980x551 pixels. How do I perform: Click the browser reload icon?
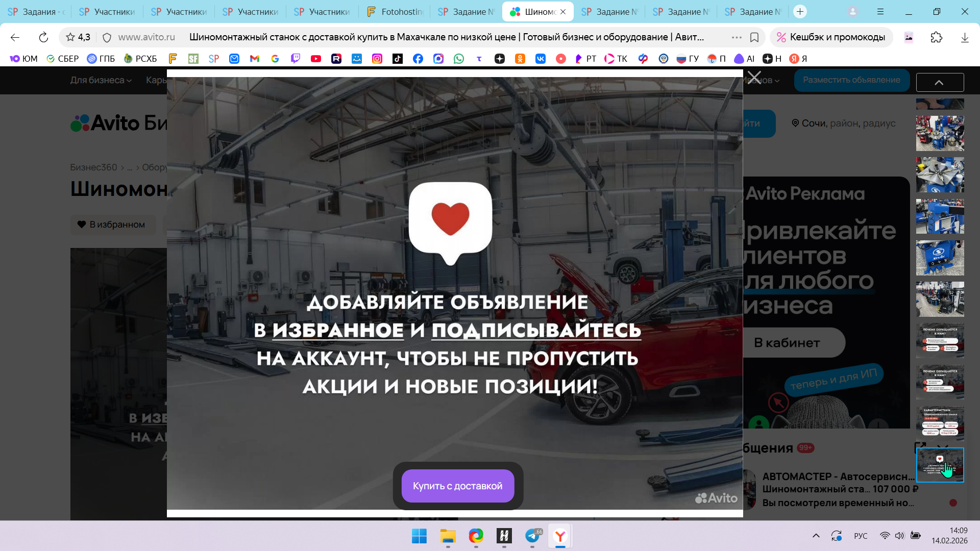tap(43, 37)
